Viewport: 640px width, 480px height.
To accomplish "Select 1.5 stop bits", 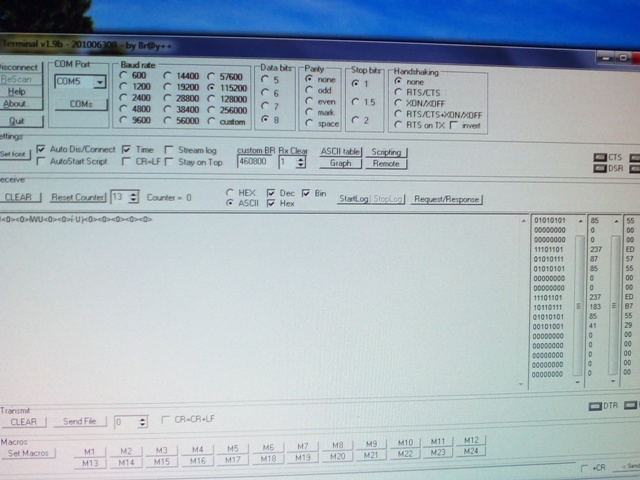I will click(355, 102).
